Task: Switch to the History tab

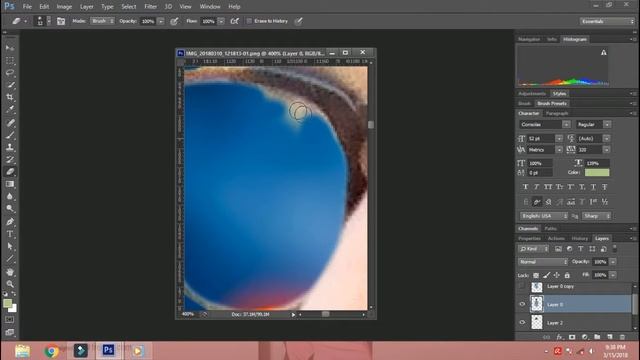Action: tap(580, 238)
